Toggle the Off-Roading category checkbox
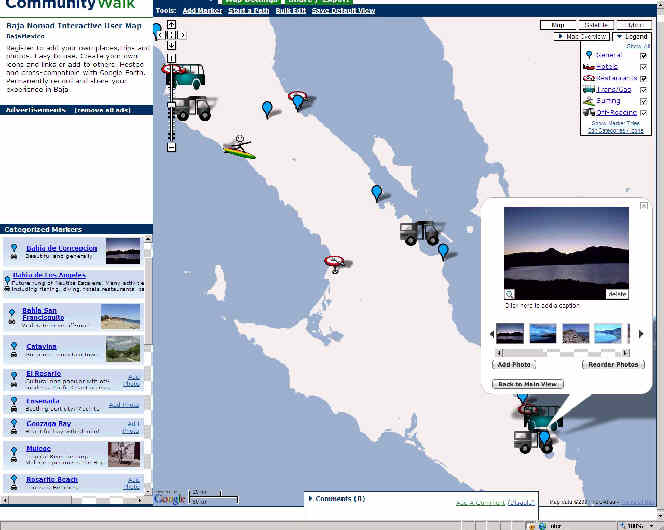This screenshot has width=664, height=530. click(x=644, y=113)
